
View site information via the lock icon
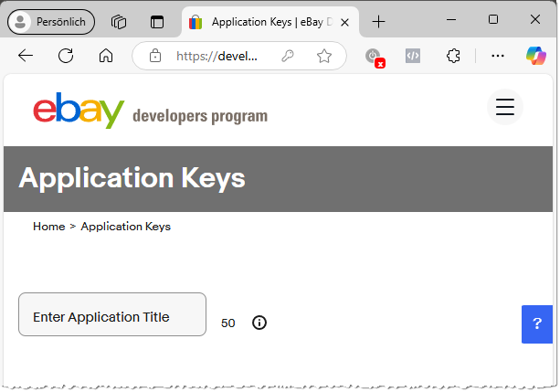point(155,56)
